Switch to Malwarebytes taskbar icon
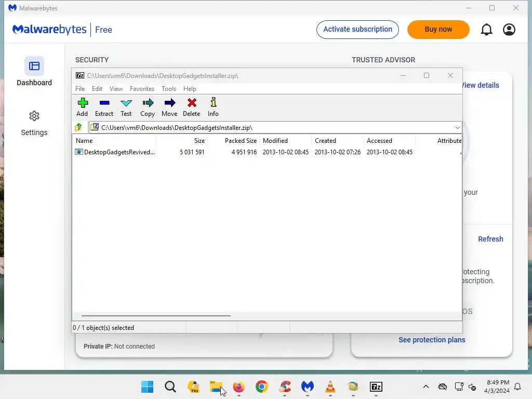The width and height of the screenshot is (532, 399). (x=308, y=387)
